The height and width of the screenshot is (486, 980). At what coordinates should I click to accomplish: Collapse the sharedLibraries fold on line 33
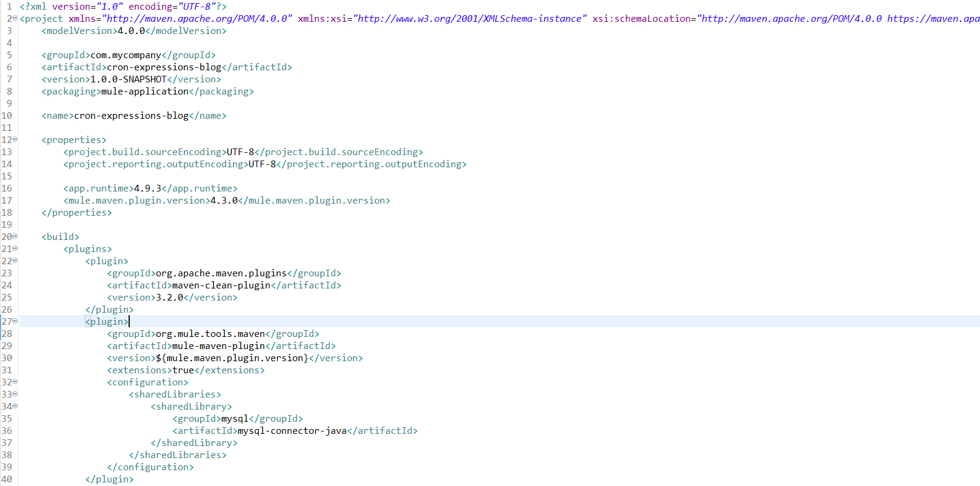[x=15, y=394]
